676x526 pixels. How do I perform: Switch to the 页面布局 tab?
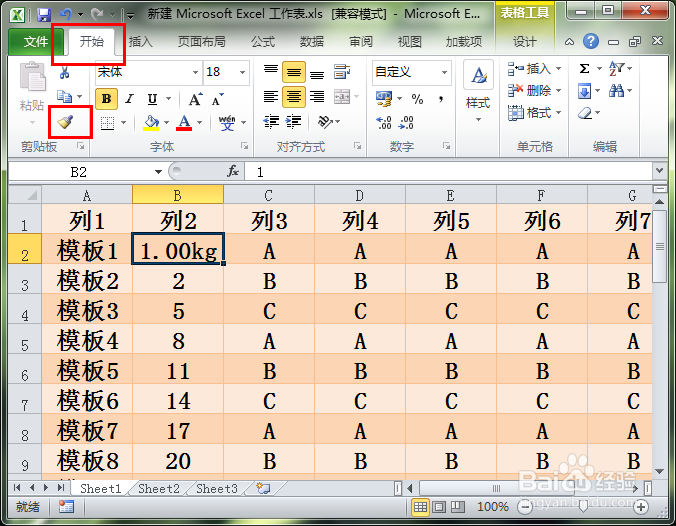coord(201,42)
